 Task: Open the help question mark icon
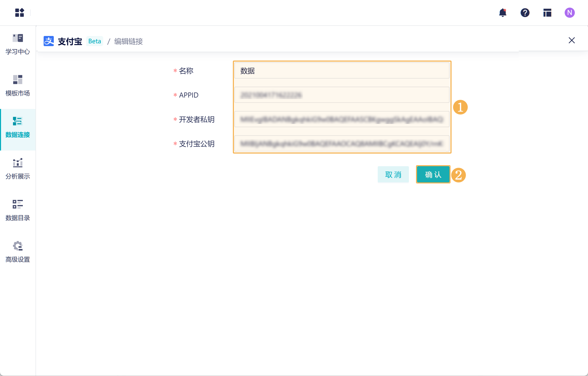pos(525,13)
